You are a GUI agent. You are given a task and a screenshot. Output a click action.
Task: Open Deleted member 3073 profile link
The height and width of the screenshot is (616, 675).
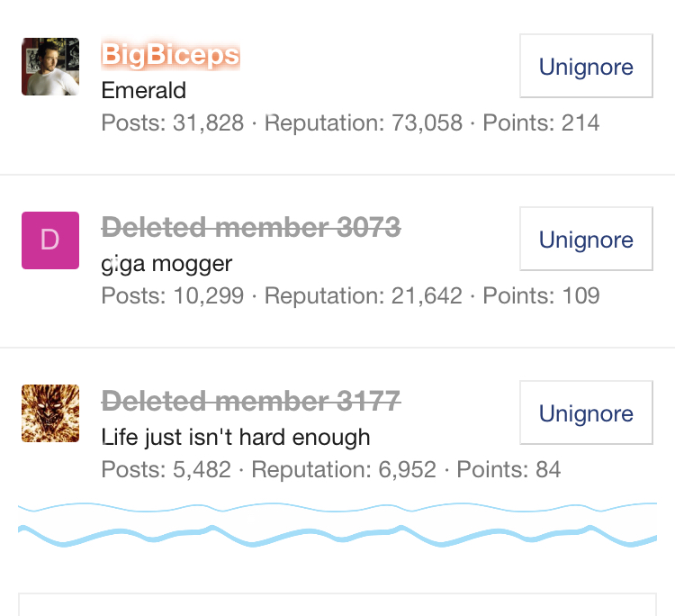pyautogui.click(x=251, y=228)
